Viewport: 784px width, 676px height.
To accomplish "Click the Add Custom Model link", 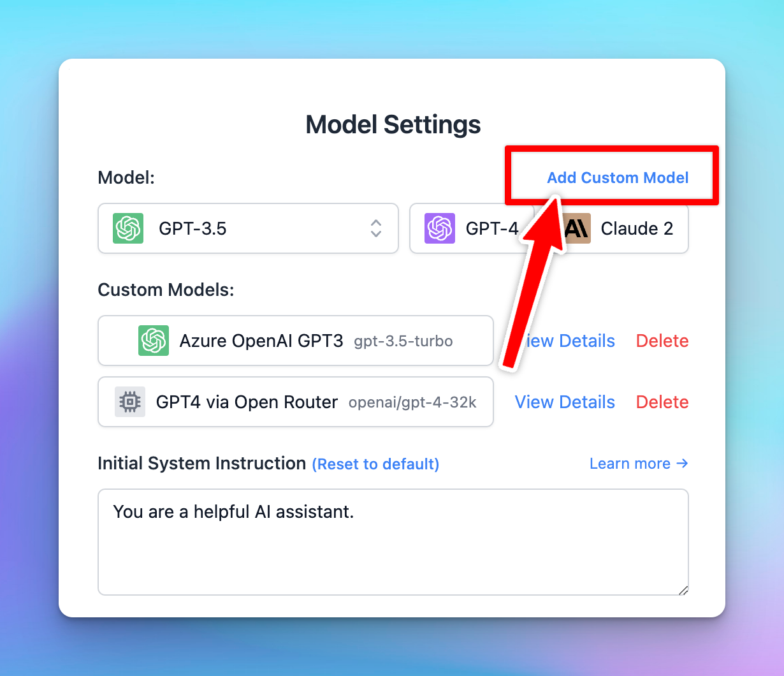I will click(618, 177).
